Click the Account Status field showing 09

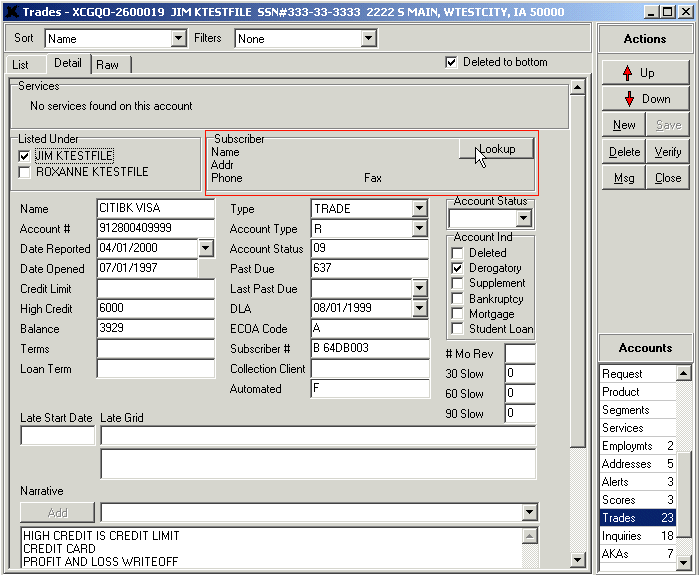pyautogui.click(x=370, y=248)
